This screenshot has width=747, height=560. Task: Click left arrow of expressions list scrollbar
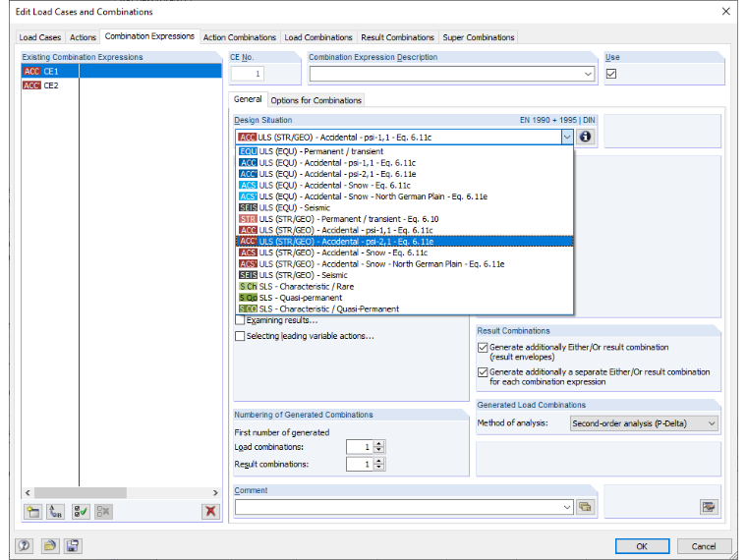pyautogui.click(x=28, y=493)
